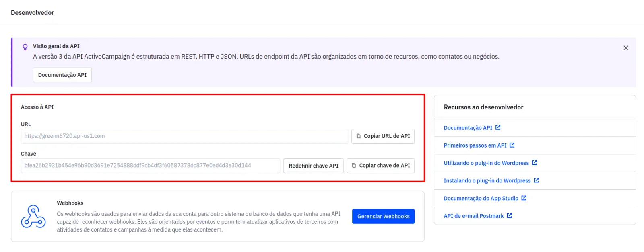Viewport: 644px width, 252px height.
Task: Click external-link icon beside API de e-mail Postmark
Action: 509,216
